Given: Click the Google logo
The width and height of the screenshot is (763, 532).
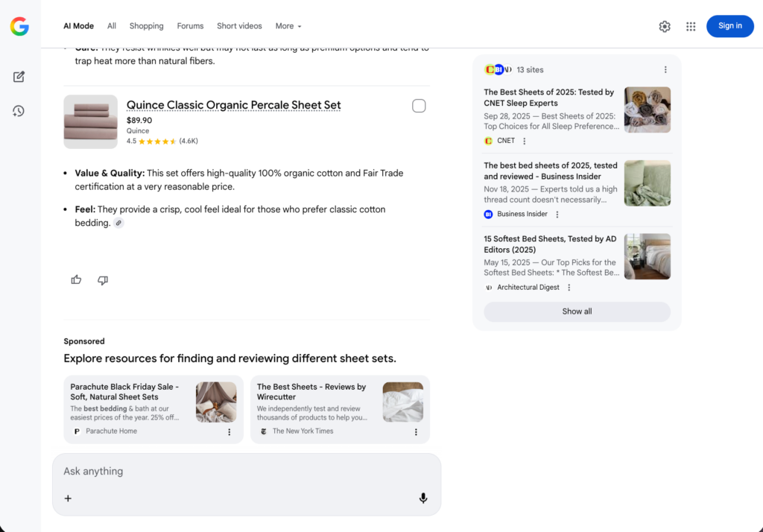Looking at the screenshot, I should pos(19,26).
